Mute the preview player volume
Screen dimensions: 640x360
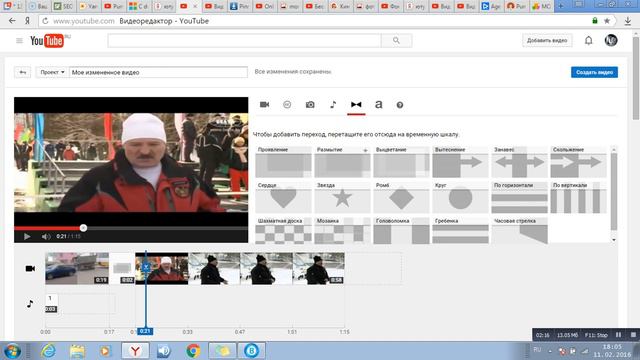point(46,236)
